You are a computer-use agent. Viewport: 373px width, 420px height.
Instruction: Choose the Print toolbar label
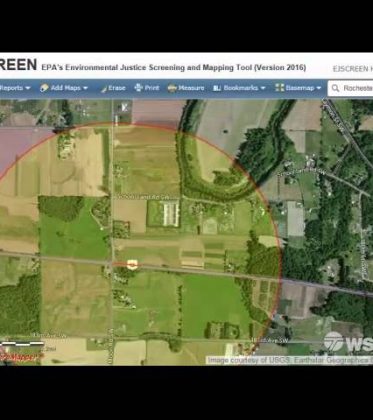(152, 88)
